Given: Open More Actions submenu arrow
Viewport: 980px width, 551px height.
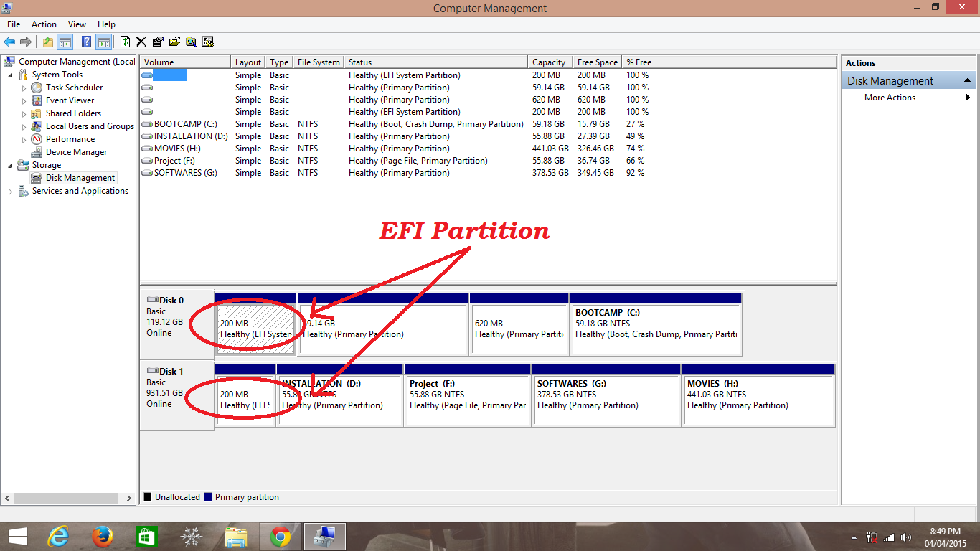Looking at the screenshot, I should pyautogui.click(x=969, y=98).
